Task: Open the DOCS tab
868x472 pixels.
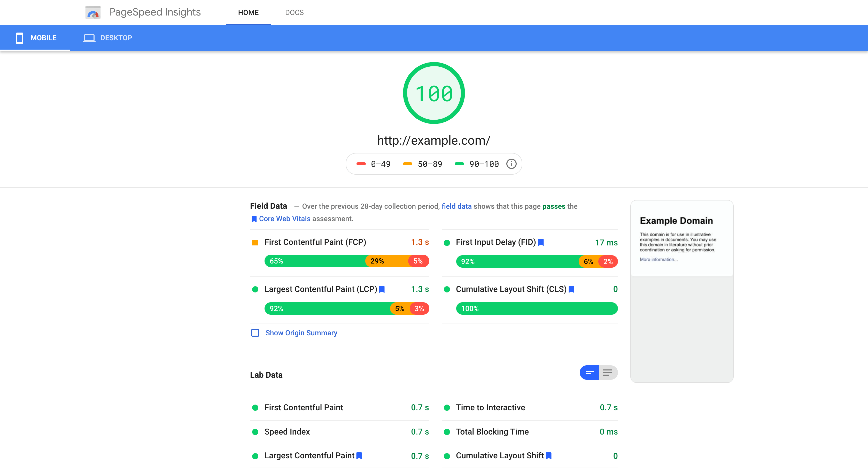Action: (294, 12)
